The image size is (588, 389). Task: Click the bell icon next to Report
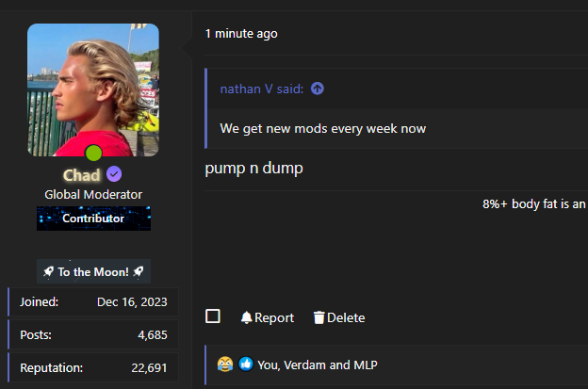(x=246, y=318)
